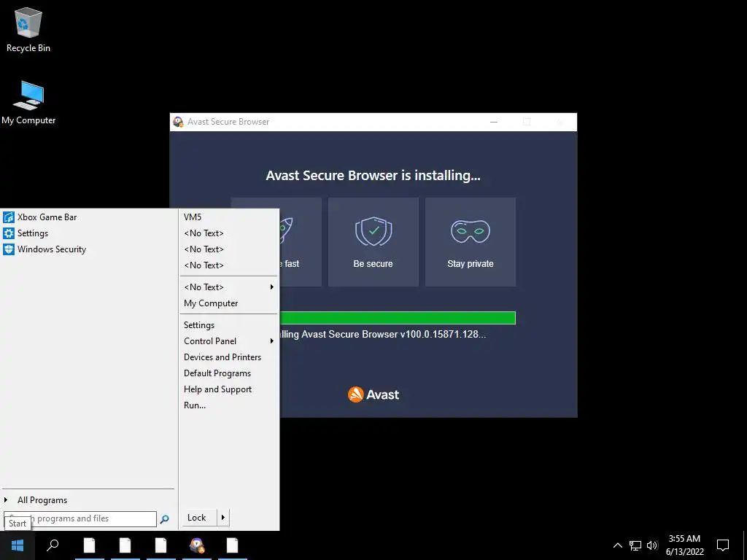Show hidden system tray icons
This screenshot has height=560, width=747.
[617, 545]
